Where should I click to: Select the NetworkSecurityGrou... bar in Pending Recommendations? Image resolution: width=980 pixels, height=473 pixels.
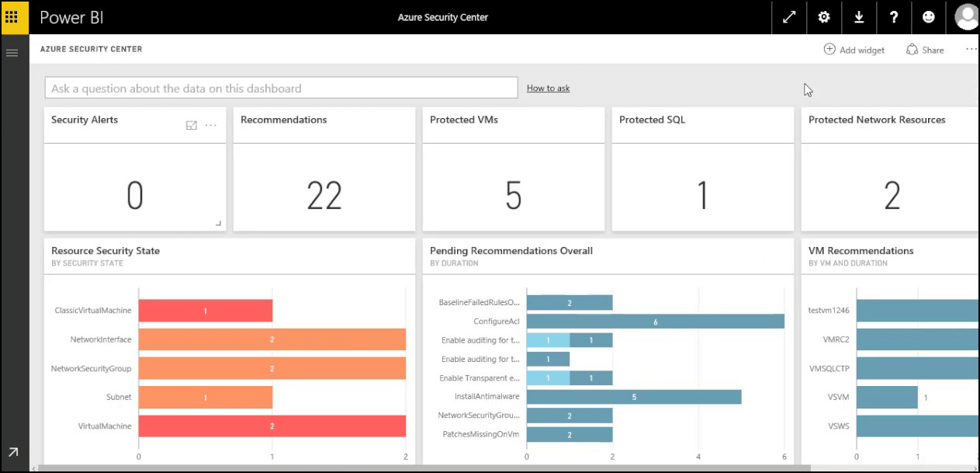click(570, 416)
